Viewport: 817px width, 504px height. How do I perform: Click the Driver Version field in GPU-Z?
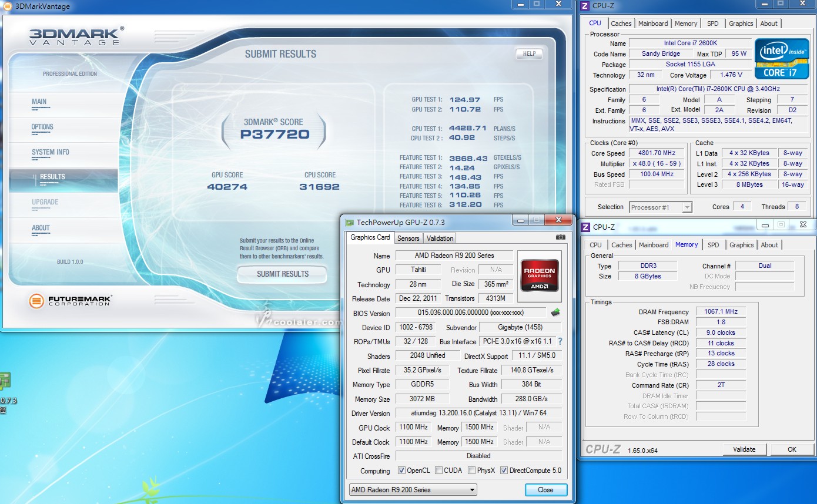[478, 414]
